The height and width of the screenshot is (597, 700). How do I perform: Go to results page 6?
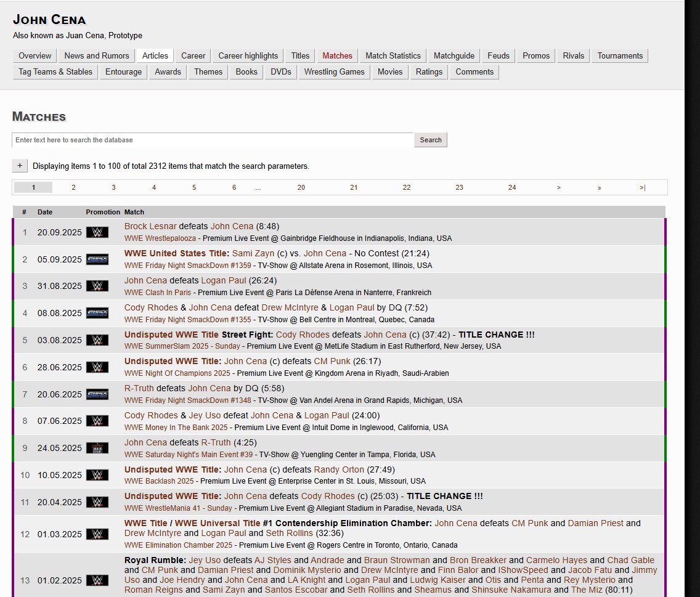pyautogui.click(x=234, y=187)
